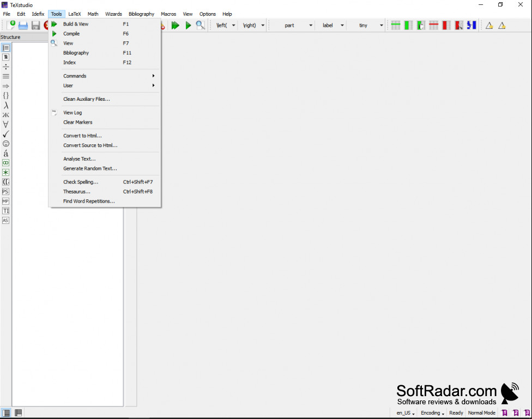This screenshot has height=419, width=532.
Task: Select Bibliography F11 menu entry
Action: click(x=105, y=53)
